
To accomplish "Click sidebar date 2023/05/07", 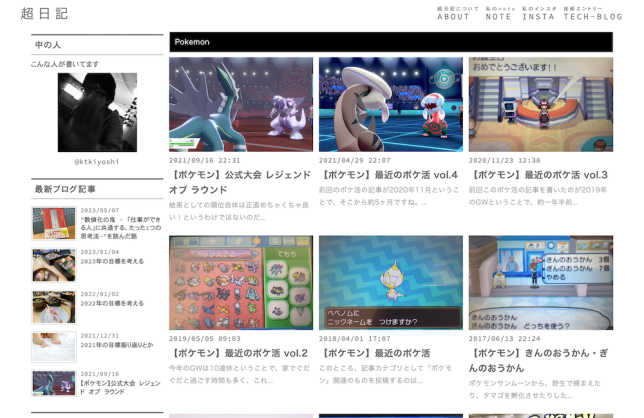I will pos(100,210).
